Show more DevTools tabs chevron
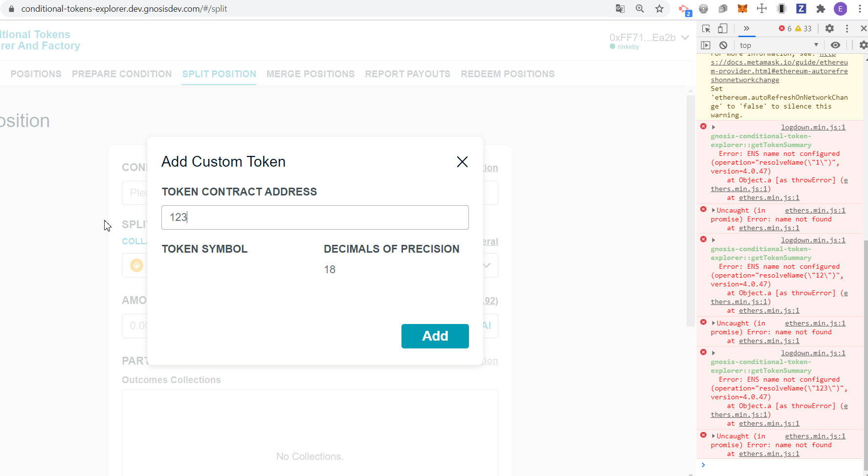Image resolution: width=868 pixels, height=476 pixels. tap(746, 28)
